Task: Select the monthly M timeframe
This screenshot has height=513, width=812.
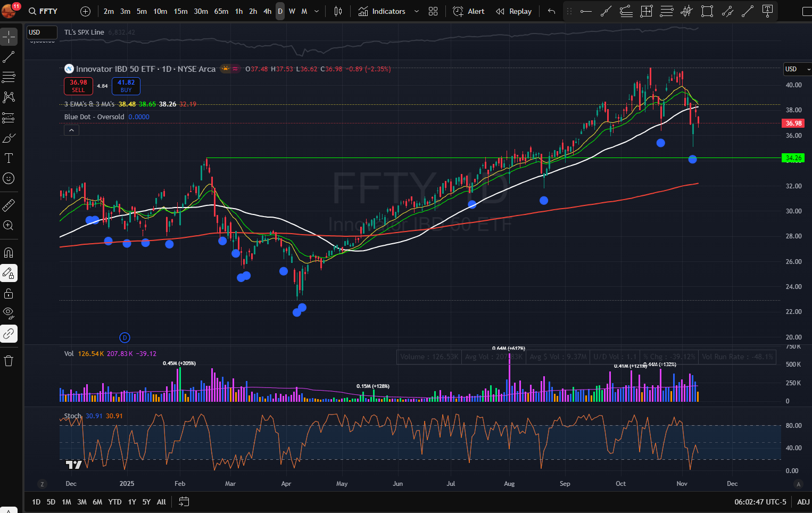Action: point(304,11)
